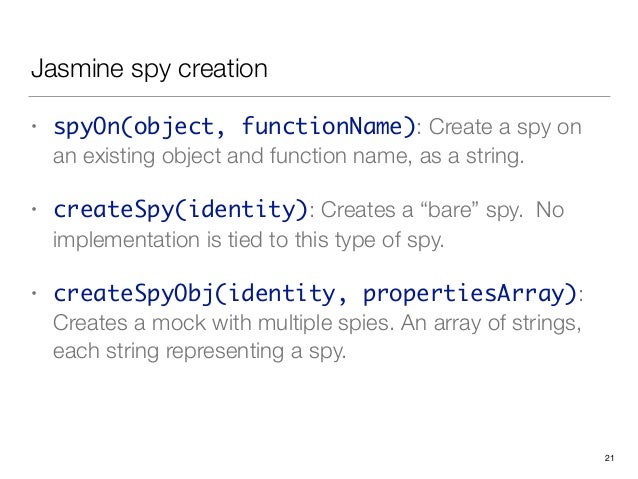Screen dimensions: 638x479
Task: Click the line 'an existing object and function name'
Action: pyautogui.click(x=230, y=157)
